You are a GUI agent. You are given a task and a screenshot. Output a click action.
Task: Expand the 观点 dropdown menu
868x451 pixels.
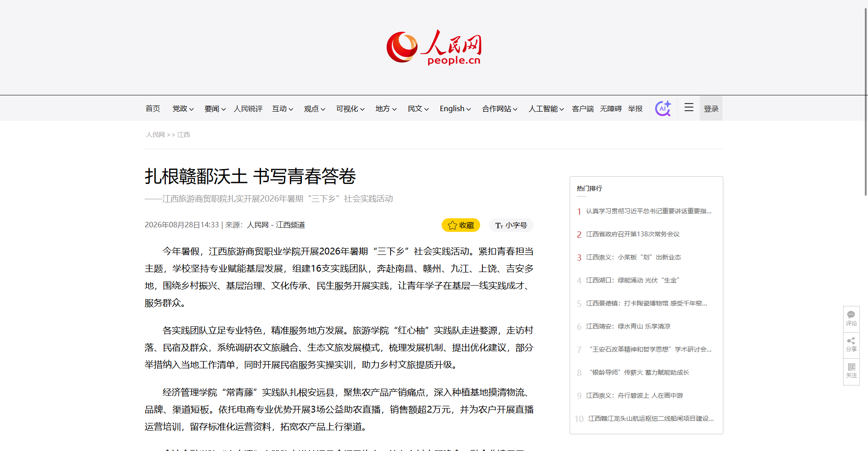point(315,108)
